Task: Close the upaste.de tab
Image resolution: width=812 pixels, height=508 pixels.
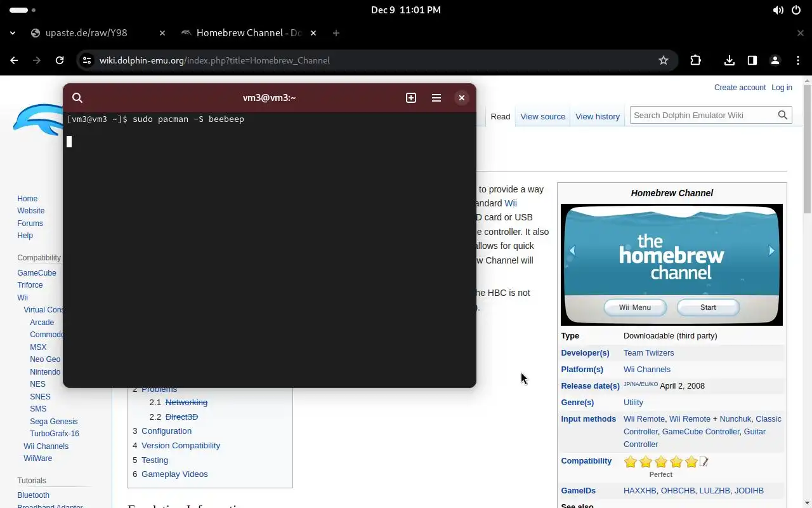Action: [x=162, y=33]
